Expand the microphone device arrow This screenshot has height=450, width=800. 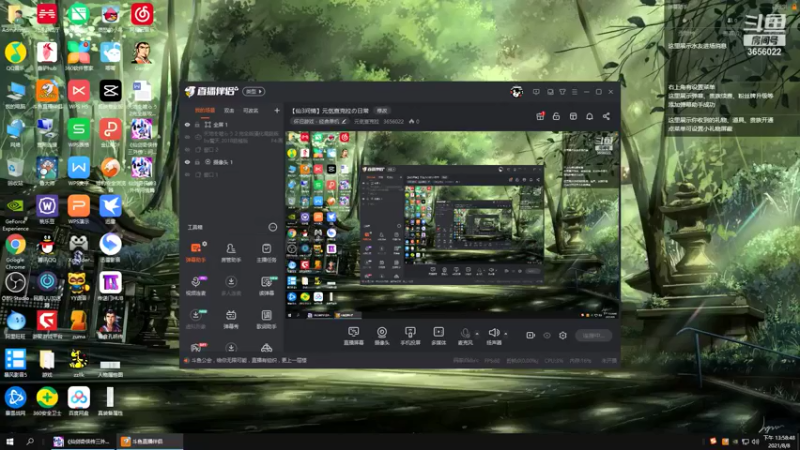point(477,334)
